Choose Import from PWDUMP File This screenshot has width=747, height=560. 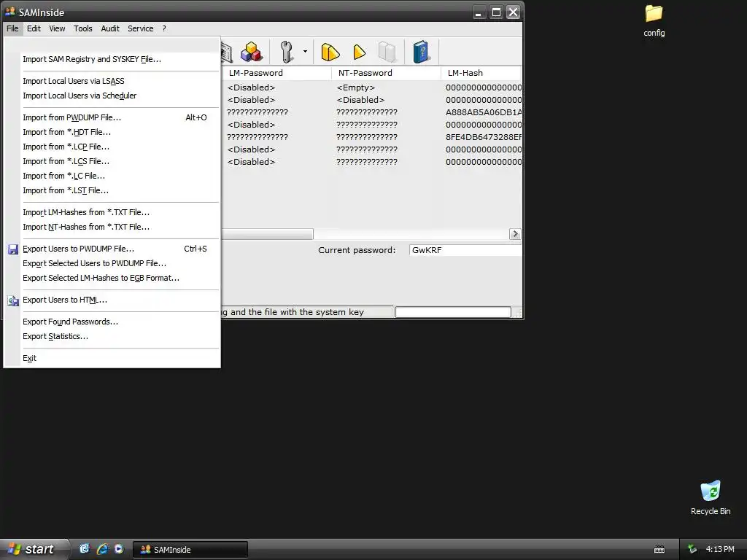(112, 117)
